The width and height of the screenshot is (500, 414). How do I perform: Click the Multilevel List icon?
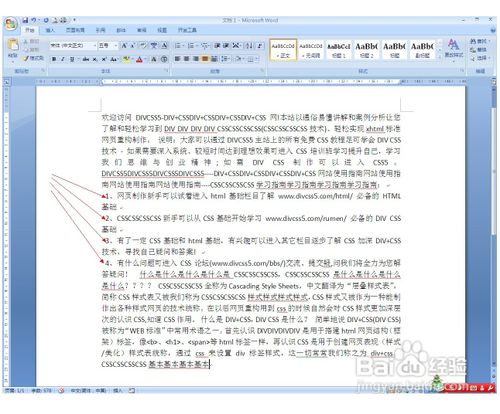pyautogui.click(x=205, y=46)
